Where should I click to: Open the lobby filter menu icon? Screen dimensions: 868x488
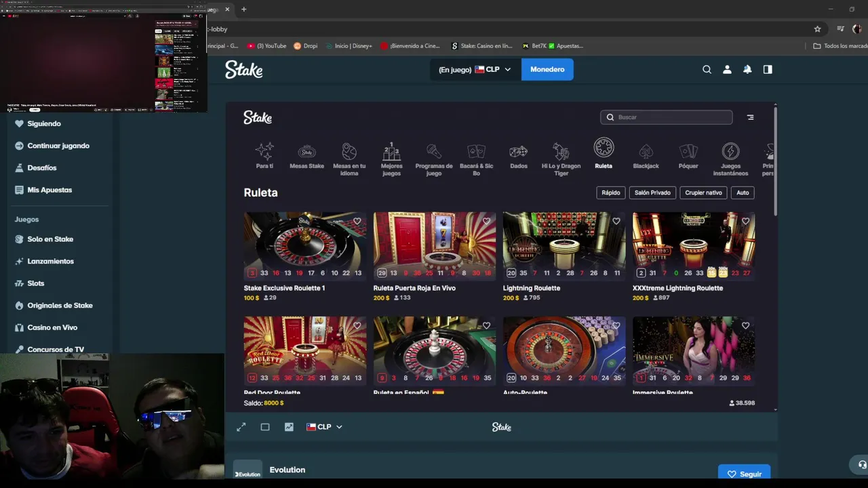point(750,117)
